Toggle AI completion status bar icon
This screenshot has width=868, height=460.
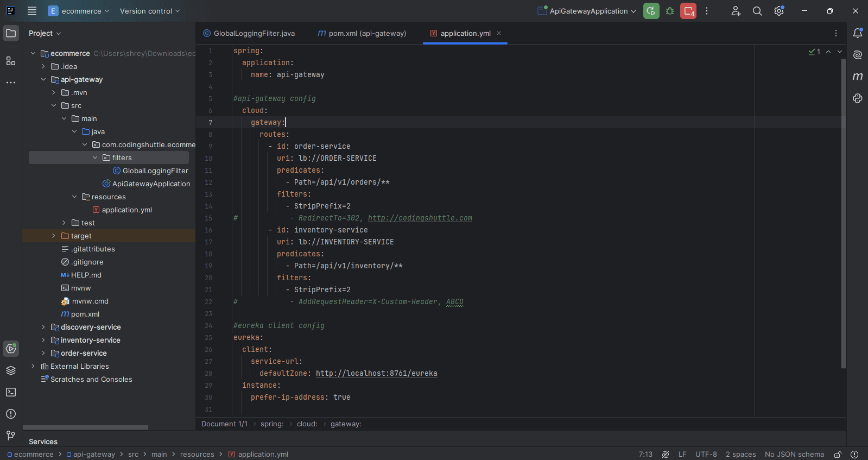[x=666, y=454]
